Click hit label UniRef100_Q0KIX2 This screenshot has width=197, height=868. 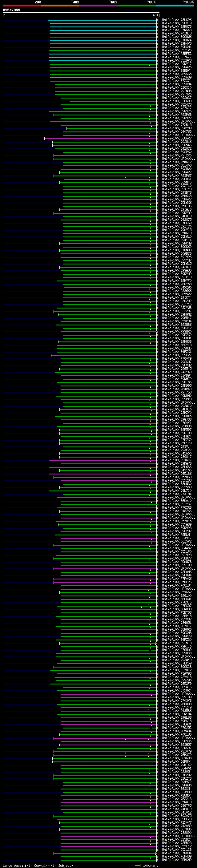point(177,765)
